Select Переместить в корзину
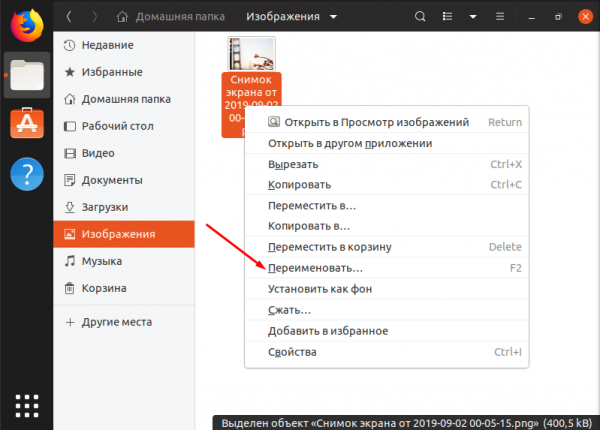This screenshot has height=430, width=600. (x=386, y=247)
